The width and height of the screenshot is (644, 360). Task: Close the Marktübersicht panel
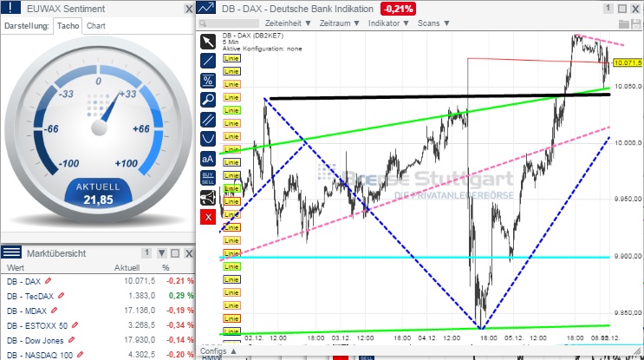click(x=189, y=253)
